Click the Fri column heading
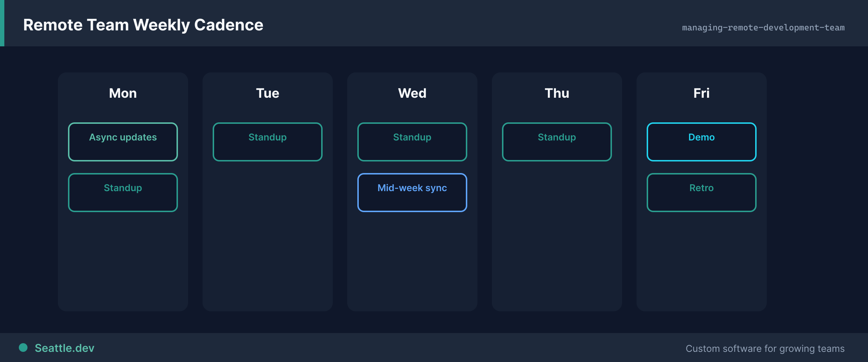Image resolution: width=868 pixels, height=362 pixels. pyautogui.click(x=702, y=93)
